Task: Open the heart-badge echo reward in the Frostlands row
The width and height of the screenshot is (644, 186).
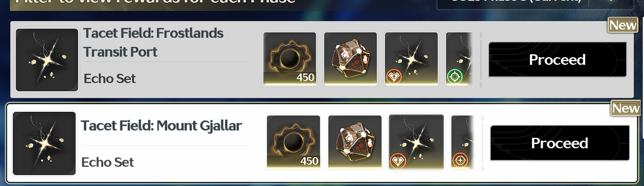Action: click(411, 59)
